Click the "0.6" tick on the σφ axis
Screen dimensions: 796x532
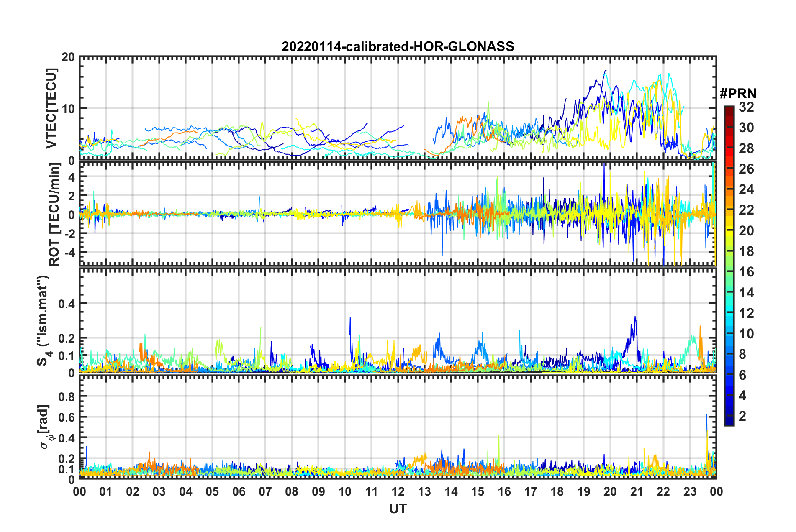click(67, 417)
